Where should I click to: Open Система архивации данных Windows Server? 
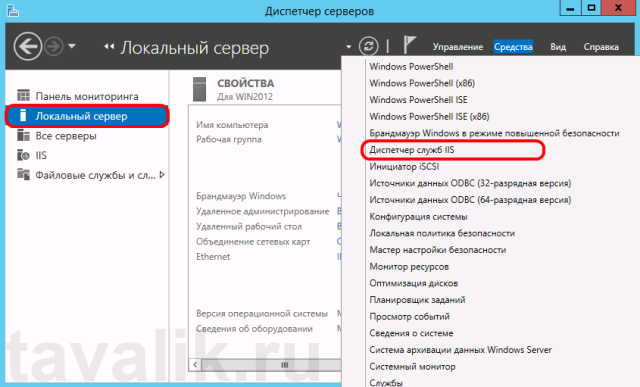point(460,350)
